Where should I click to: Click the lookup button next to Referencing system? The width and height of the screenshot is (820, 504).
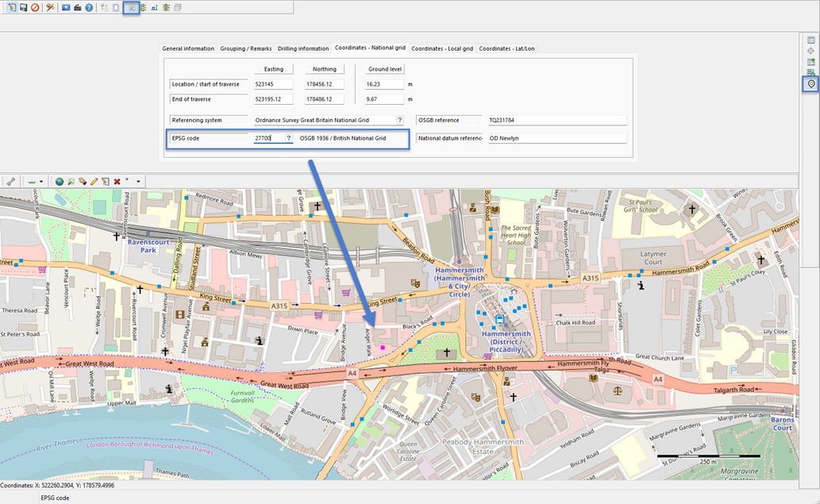point(400,120)
